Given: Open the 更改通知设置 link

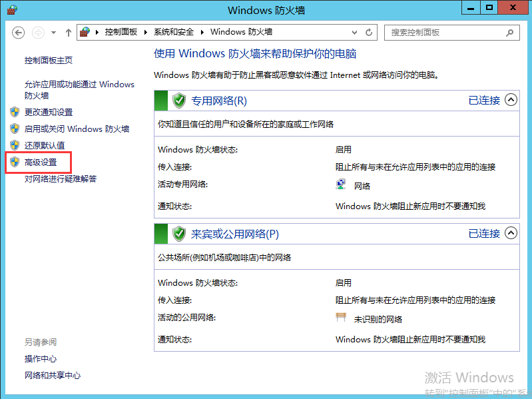Looking at the screenshot, I should 49,113.
